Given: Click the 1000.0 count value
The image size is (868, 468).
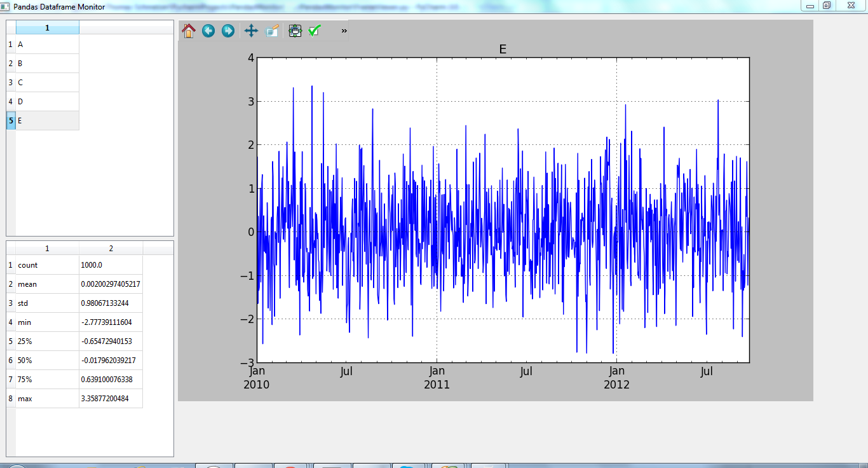Looking at the screenshot, I should [111, 265].
